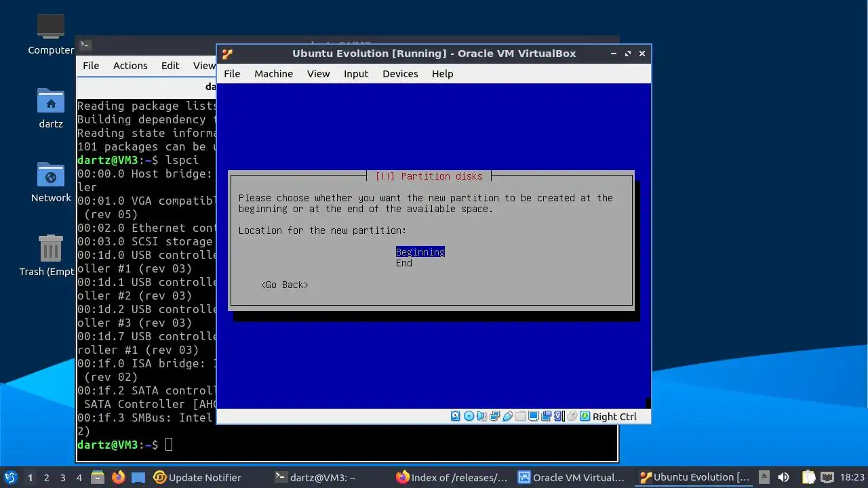Switch to workspace 3
The width and height of the screenshot is (868, 488).
[x=62, y=478]
